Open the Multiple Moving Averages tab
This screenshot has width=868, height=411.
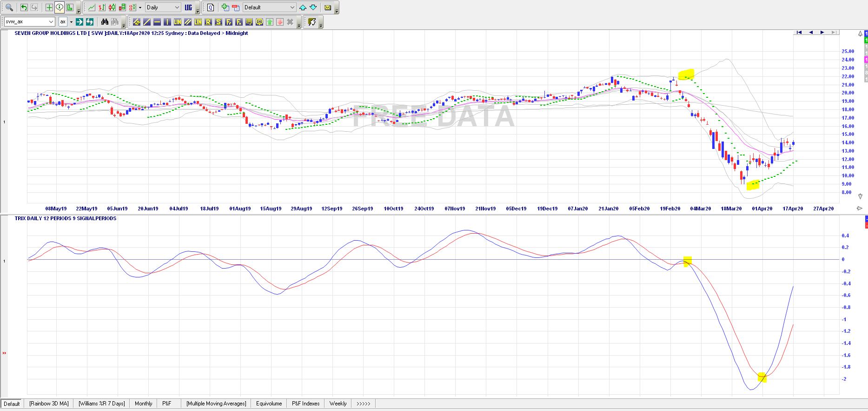pos(216,404)
